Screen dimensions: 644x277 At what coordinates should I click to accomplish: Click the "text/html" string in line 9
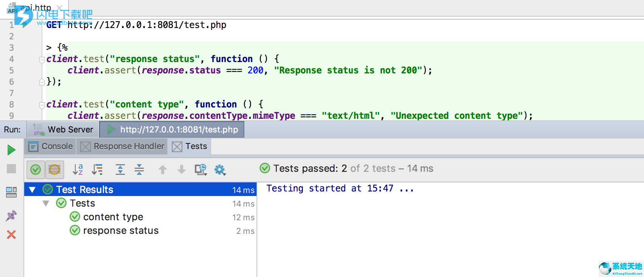point(351,116)
